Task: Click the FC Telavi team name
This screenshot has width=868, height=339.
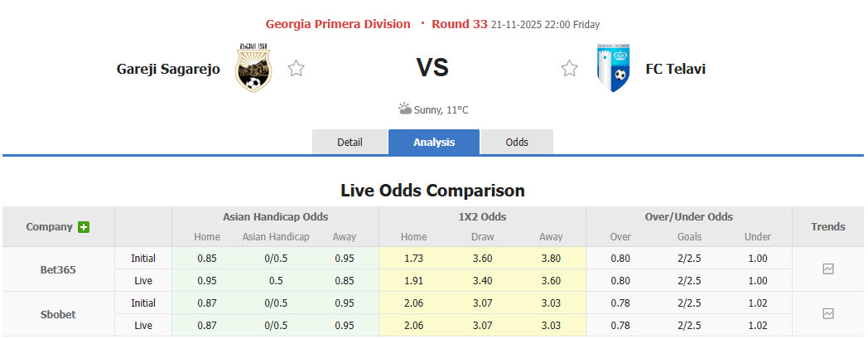Action: pos(675,69)
